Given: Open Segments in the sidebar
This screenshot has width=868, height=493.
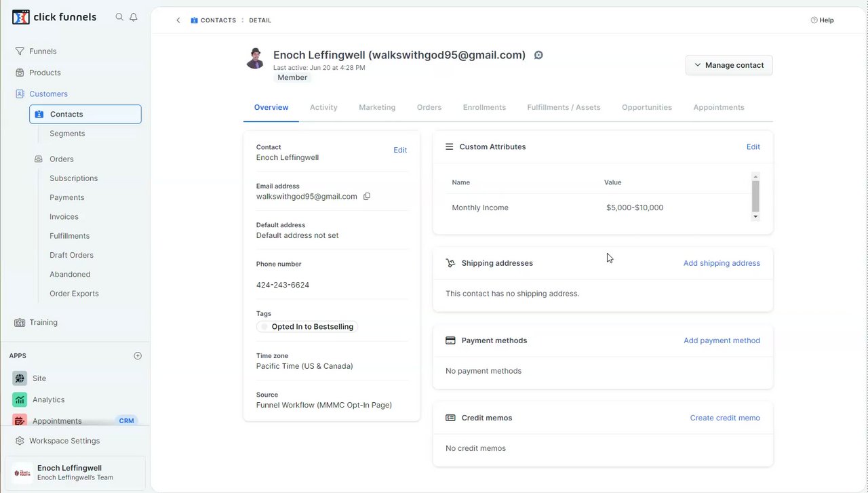Looking at the screenshot, I should 67,134.
